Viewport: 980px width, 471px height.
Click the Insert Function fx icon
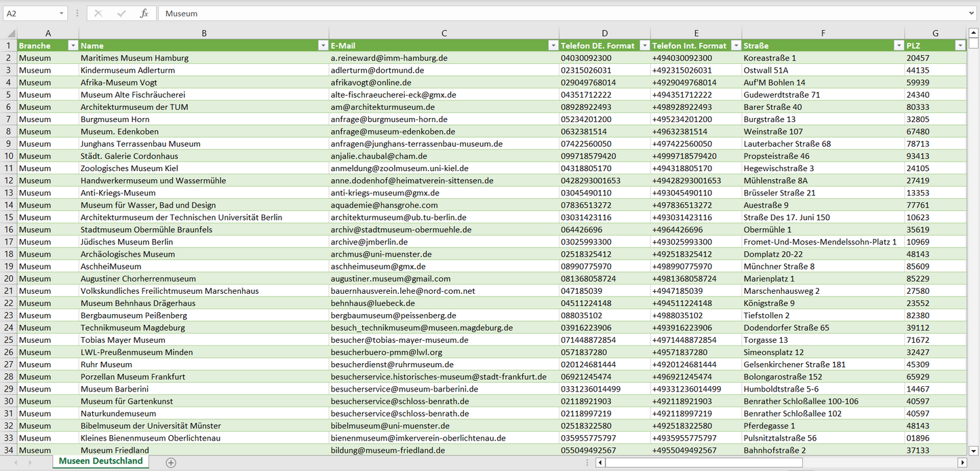pyautogui.click(x=144, y=14)
